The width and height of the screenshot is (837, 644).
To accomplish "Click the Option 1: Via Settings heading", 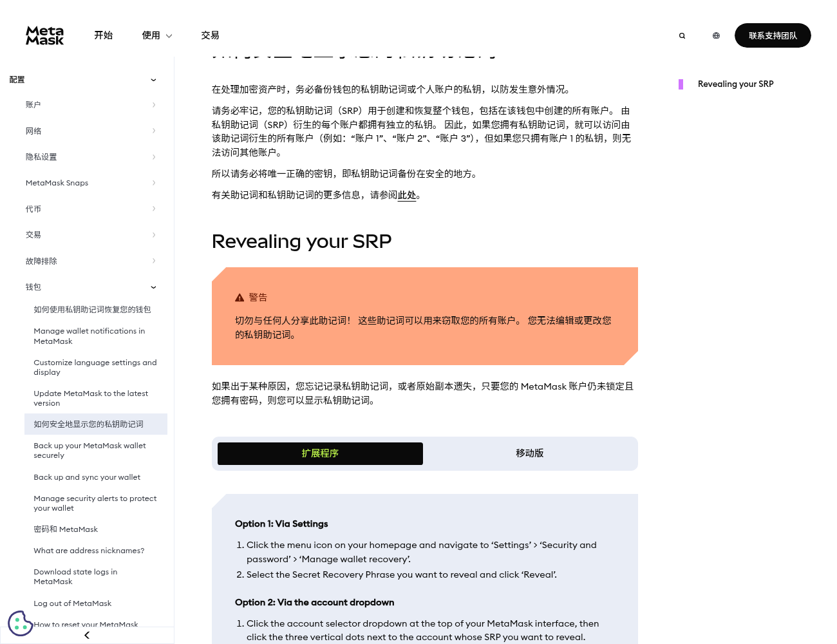I will [x=281, y=524].
